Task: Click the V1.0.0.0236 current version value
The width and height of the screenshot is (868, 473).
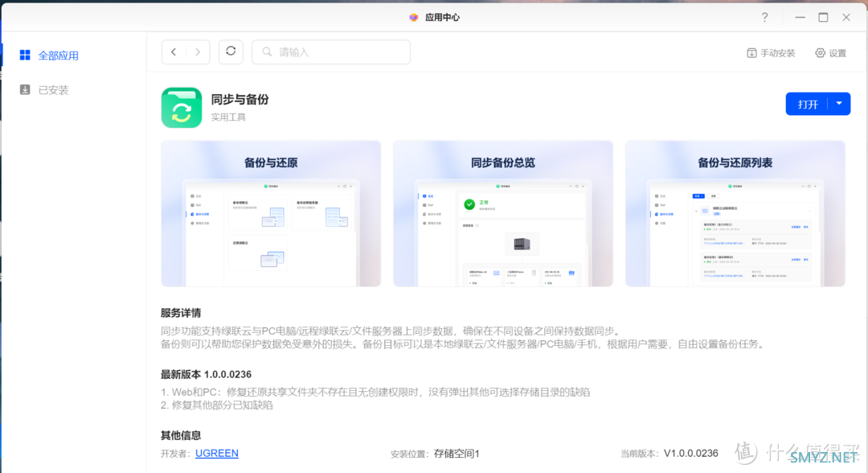Action: click(691, 453)
